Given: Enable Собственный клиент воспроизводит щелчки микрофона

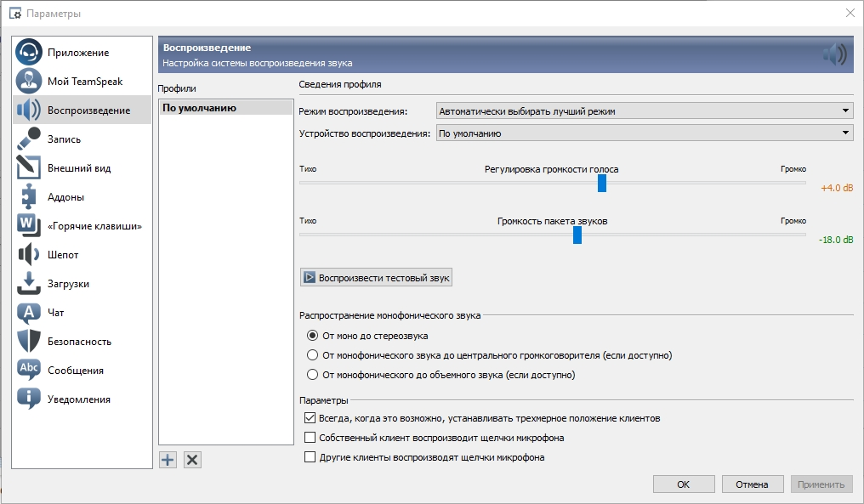Looking at the screenshot, I should coord(310,438).
